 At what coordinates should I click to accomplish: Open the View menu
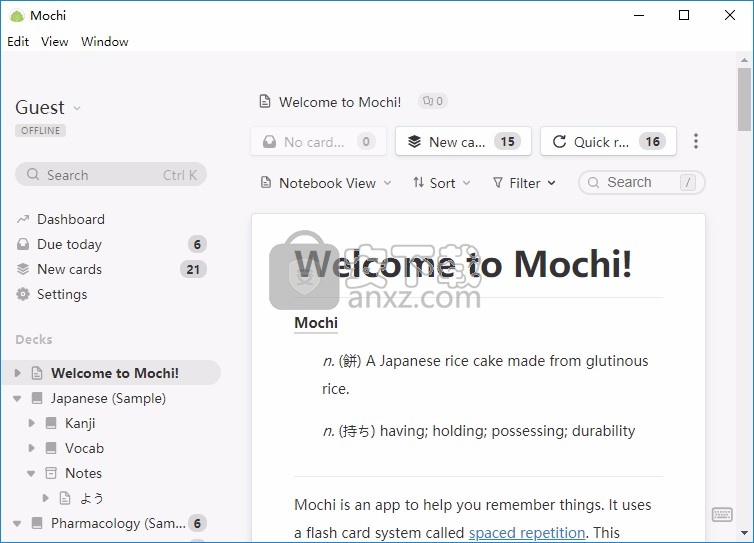54,42
